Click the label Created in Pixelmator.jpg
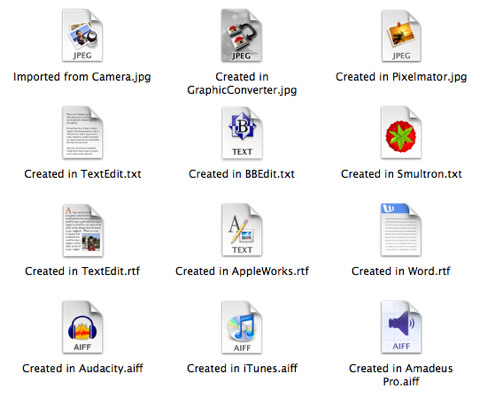The image size is (480, 405). 401,77
